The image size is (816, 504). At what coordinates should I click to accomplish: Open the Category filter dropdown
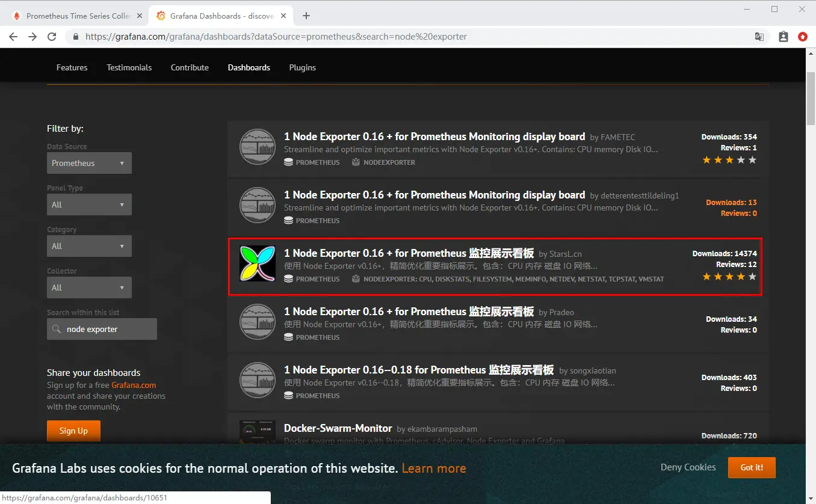click(89, 246)
